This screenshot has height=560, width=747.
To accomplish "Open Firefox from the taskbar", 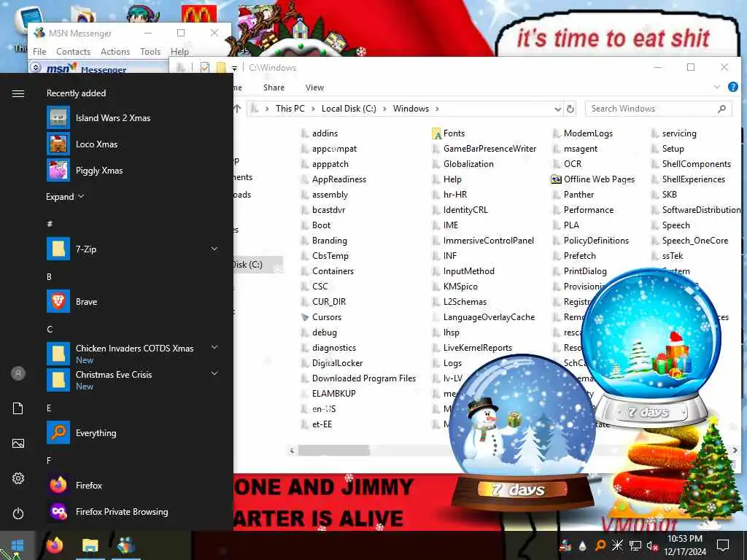I will (55, 545).
